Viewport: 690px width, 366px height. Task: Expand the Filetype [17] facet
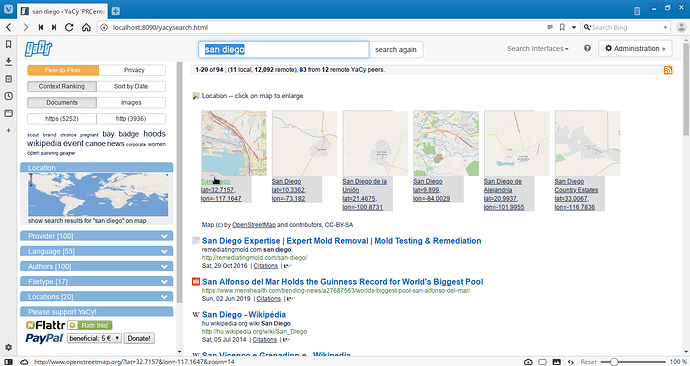click(96, 282)
